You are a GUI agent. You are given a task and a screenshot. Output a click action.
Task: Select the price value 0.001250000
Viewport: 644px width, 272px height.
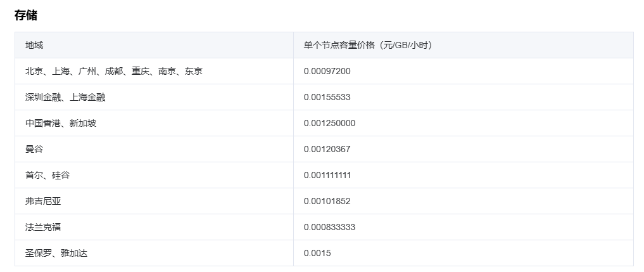(329, 123)
